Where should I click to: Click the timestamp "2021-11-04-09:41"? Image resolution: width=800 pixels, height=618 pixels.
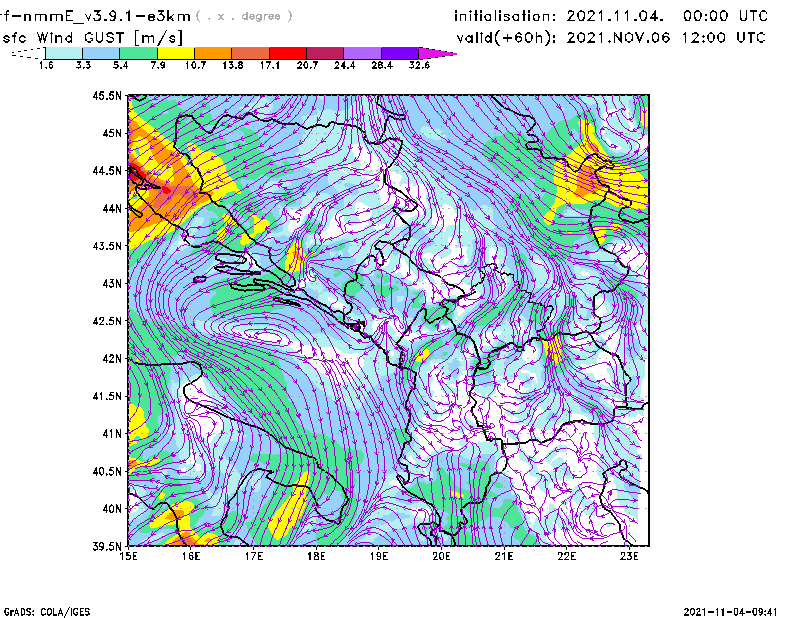coord(730,612)
